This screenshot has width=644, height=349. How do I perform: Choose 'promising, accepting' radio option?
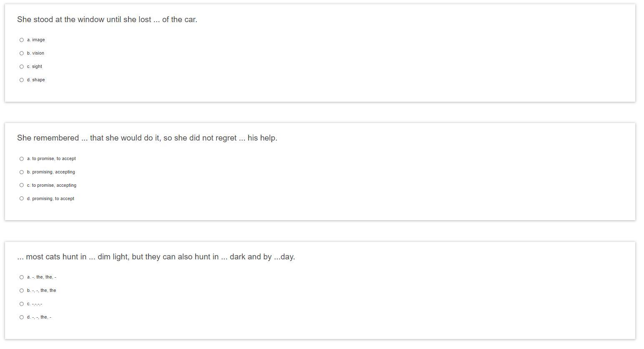click(x=22, y=172)
